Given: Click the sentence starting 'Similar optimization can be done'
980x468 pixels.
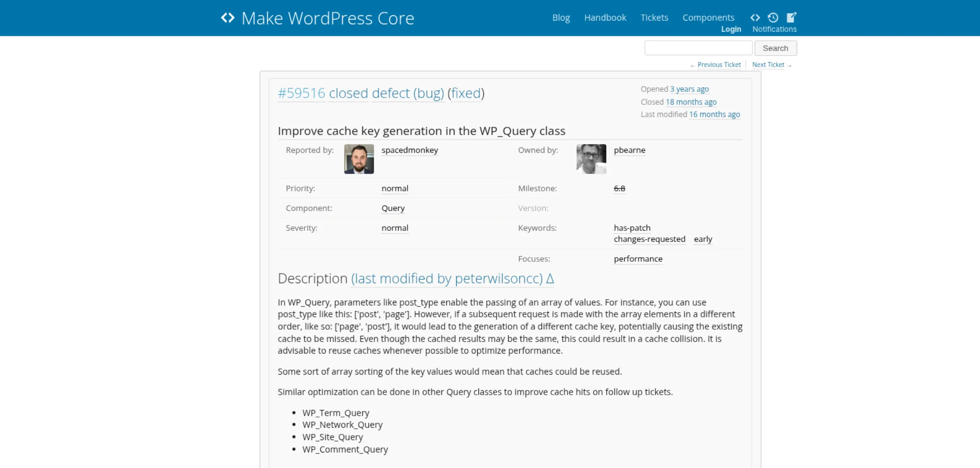Looking at the screenshot, I should (x=475, y=392).
